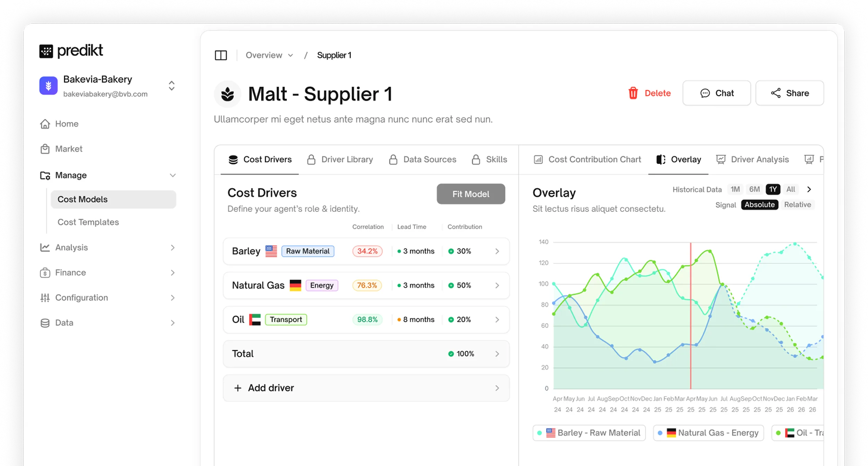Set historical data range to 6M
This screenshot has height=466, width=868.
tap(754, 189)
